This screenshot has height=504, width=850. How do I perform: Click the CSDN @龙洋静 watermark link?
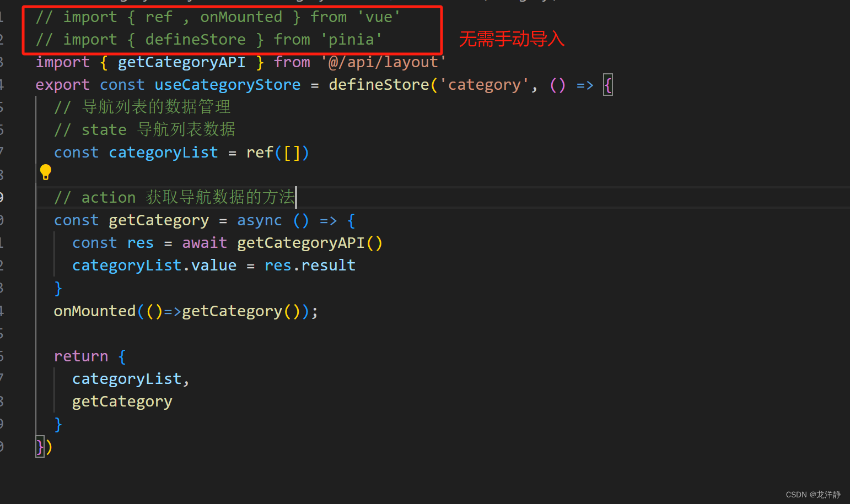(812, 494)
